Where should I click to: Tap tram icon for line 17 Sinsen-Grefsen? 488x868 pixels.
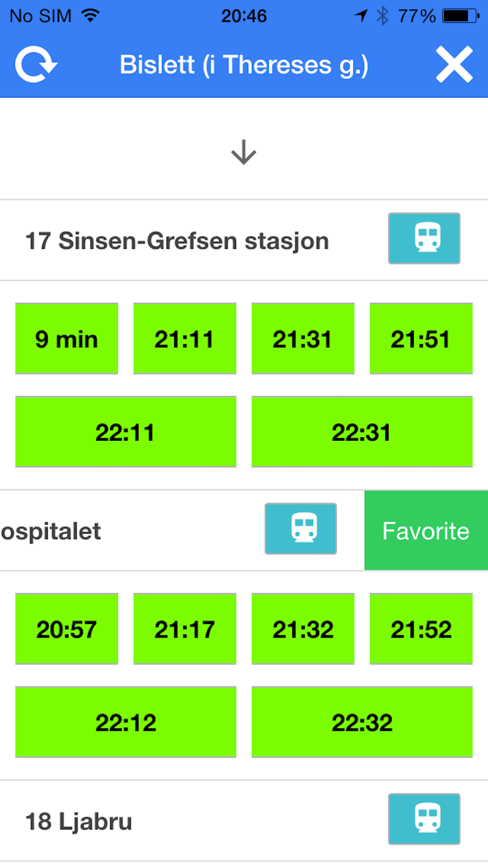424,238
